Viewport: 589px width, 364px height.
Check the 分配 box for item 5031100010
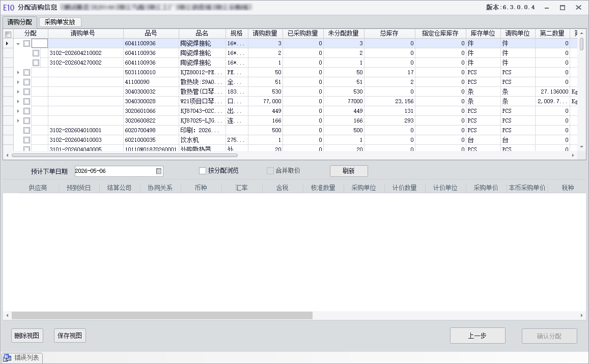(26, 72)
